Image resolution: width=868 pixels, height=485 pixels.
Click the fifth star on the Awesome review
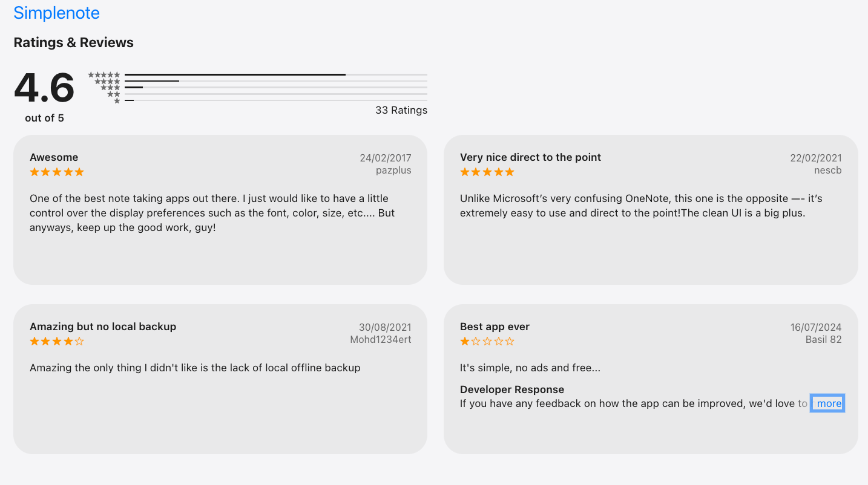click(x=81, y=172)
